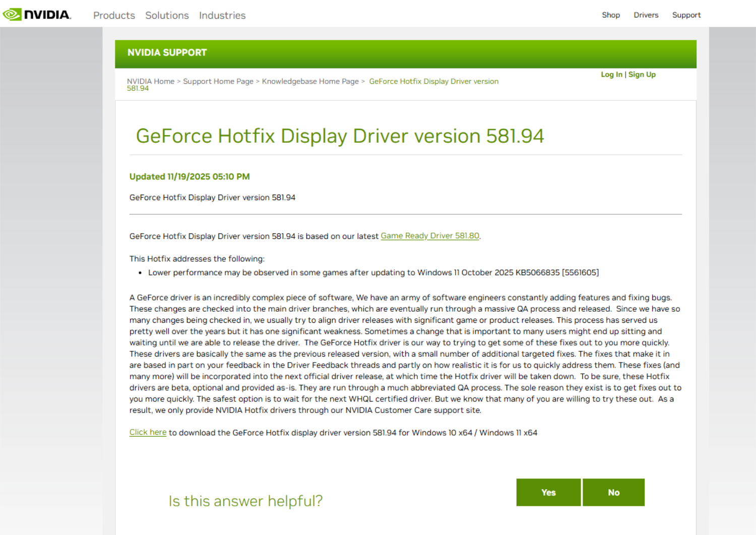
Task: Click the 'Is this answer helpful?' prompt text
Action: 245,501
